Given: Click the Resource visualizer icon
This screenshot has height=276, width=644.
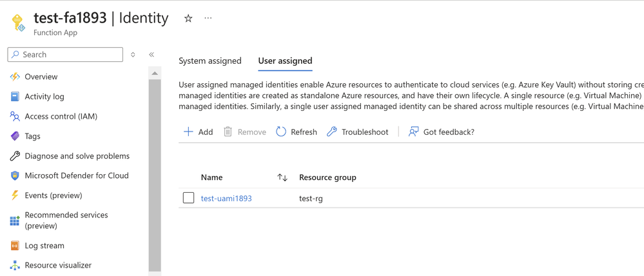Looking at the screenshot, I should [15, 265].
